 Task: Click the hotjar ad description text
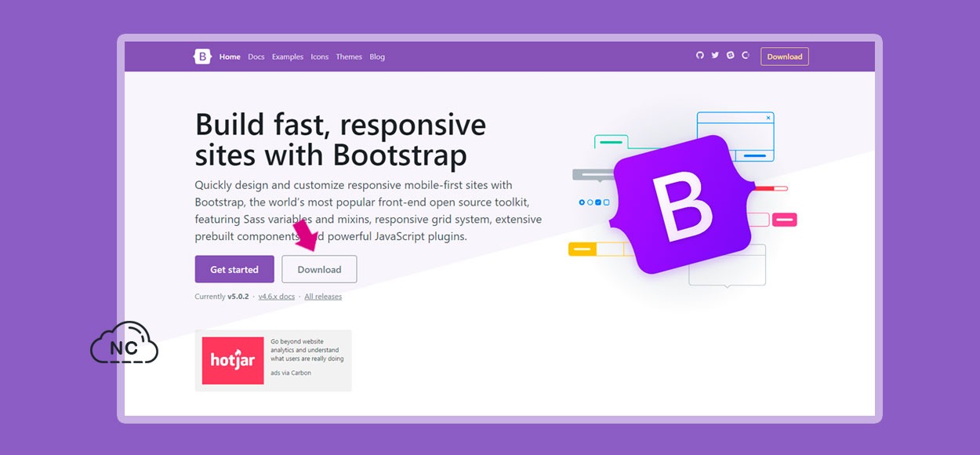[x=307, y=350]
